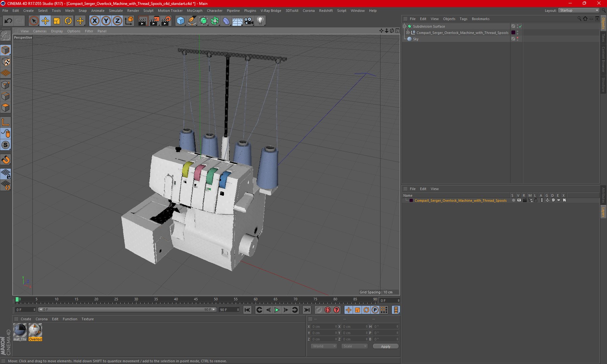Click the Apply coordinates button
The image size is (607, 364).
tap(385, 346)
